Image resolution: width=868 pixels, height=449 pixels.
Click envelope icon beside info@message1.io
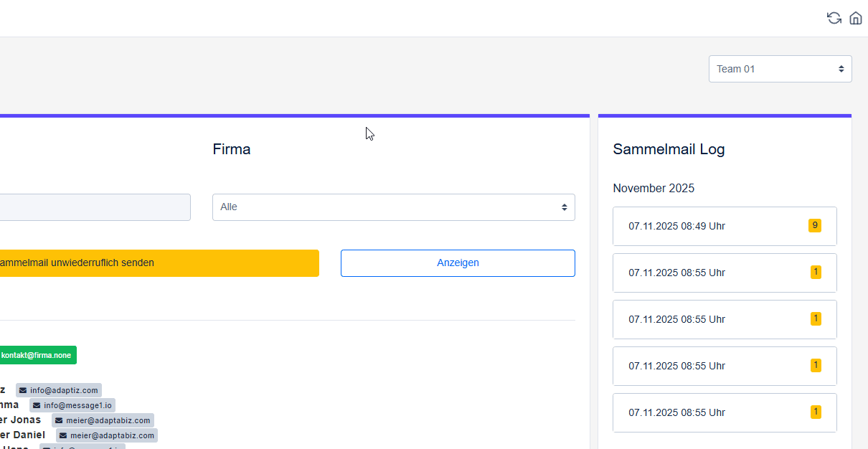point(37,405)
